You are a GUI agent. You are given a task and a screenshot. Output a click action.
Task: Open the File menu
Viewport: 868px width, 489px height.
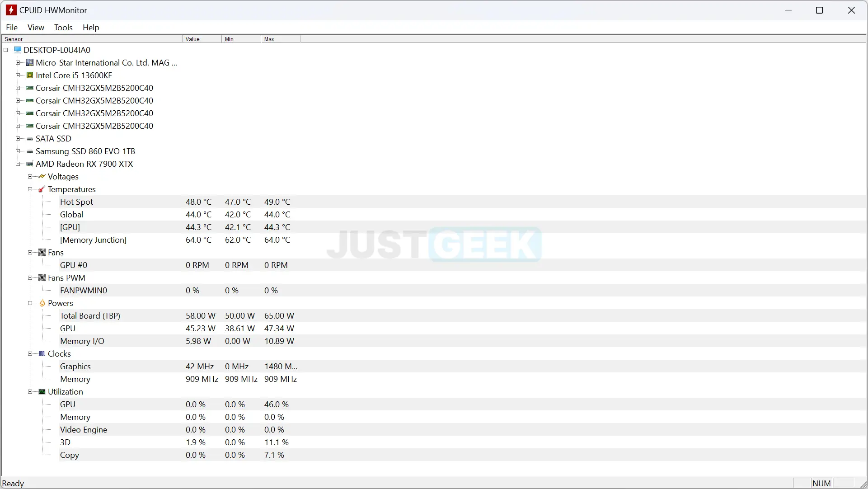coord(12,28)
